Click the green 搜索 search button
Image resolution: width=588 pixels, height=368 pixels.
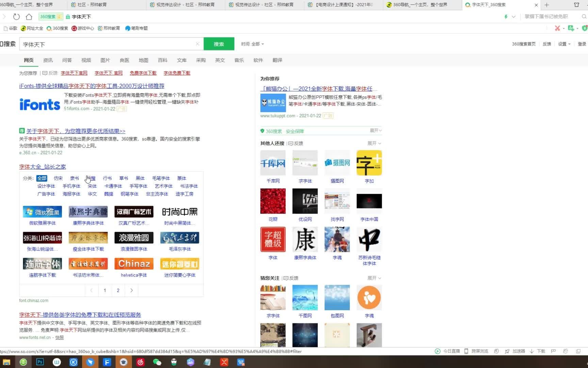click(x=219, y=44)
